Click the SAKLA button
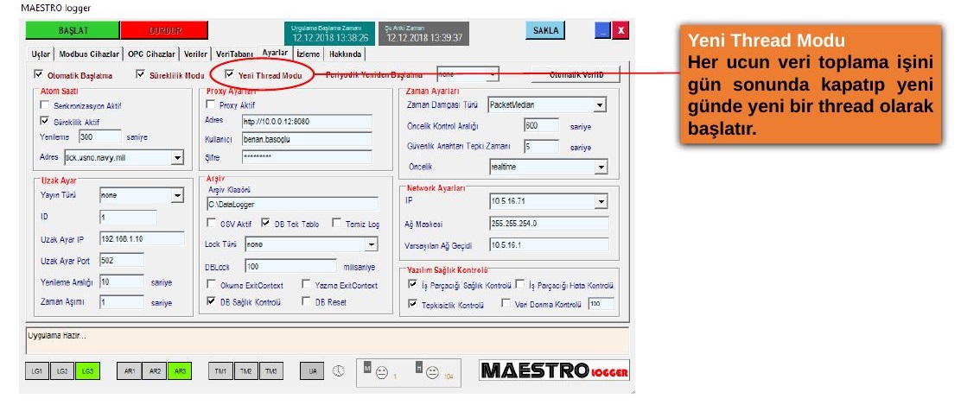980x405 pixels. (x=545, y=30)
